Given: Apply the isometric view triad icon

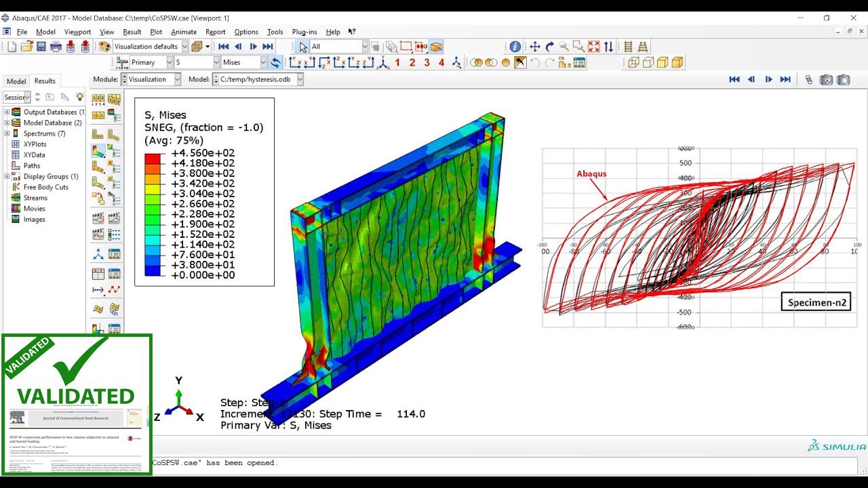Looking at the screenshot, I should 383,62.
